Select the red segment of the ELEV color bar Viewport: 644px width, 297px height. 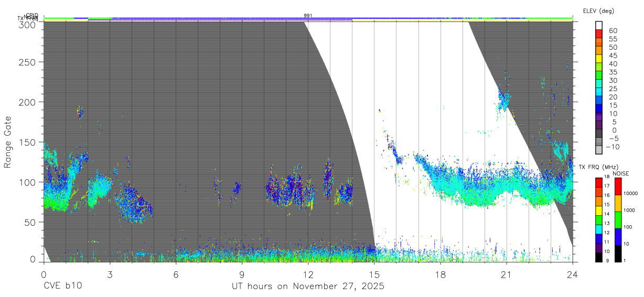599,34
